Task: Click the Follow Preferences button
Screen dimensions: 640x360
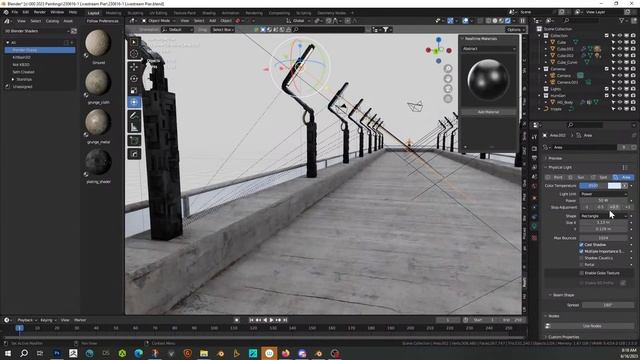Action: pyautogui.click(x=102, y=21)
